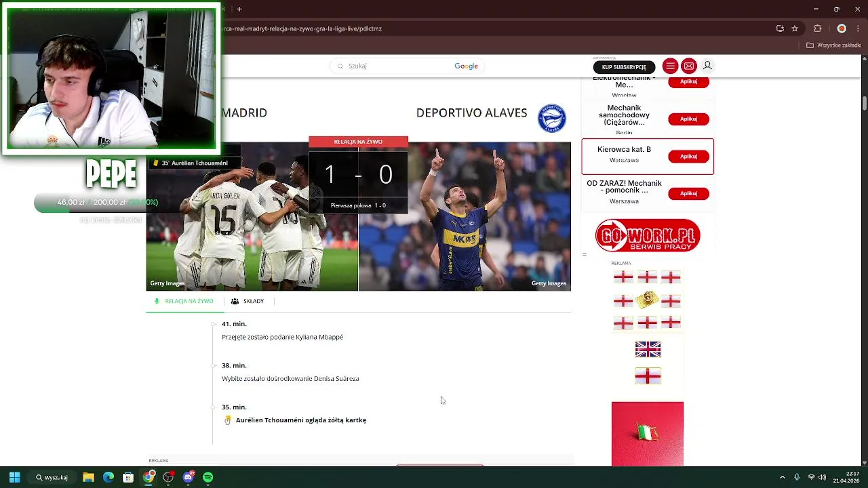This screenshot has width=868, height=488.
Task: Open Spotify from the taskbar
Action: pos(208,477)
